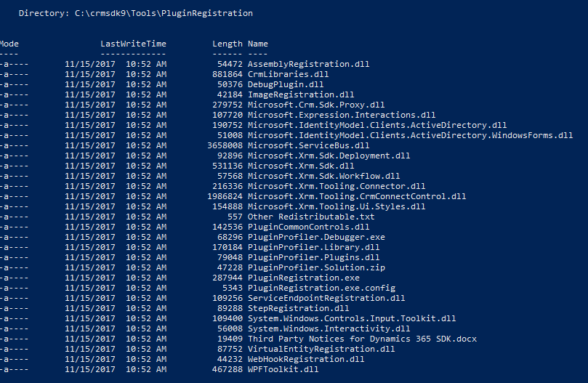588x383 pixels.
Task: Click the Other Redistributable.txt file name
Action: coord(311,217)
